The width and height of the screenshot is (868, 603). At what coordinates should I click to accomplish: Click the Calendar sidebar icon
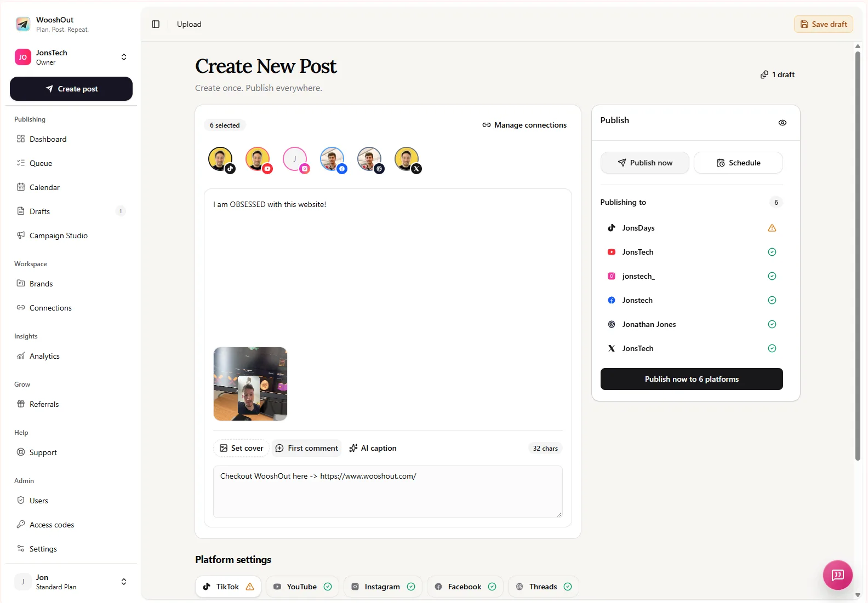pyautogui.click(x=21, y=187)
